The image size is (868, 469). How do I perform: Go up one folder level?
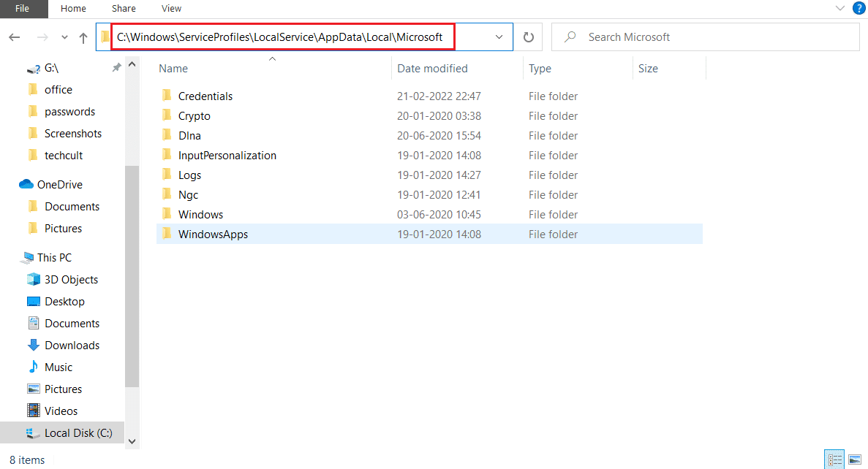coord(83,37)
